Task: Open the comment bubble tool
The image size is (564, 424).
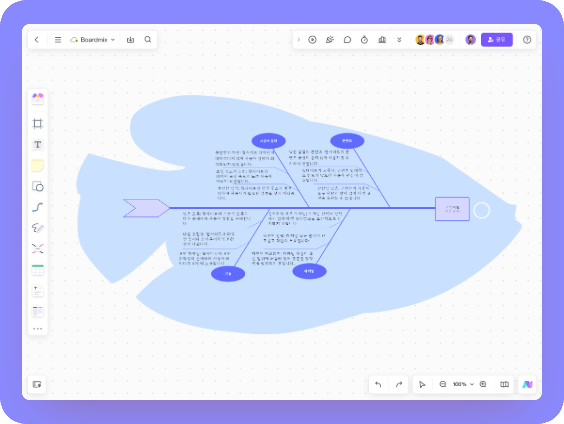Action: pos(347,40)
